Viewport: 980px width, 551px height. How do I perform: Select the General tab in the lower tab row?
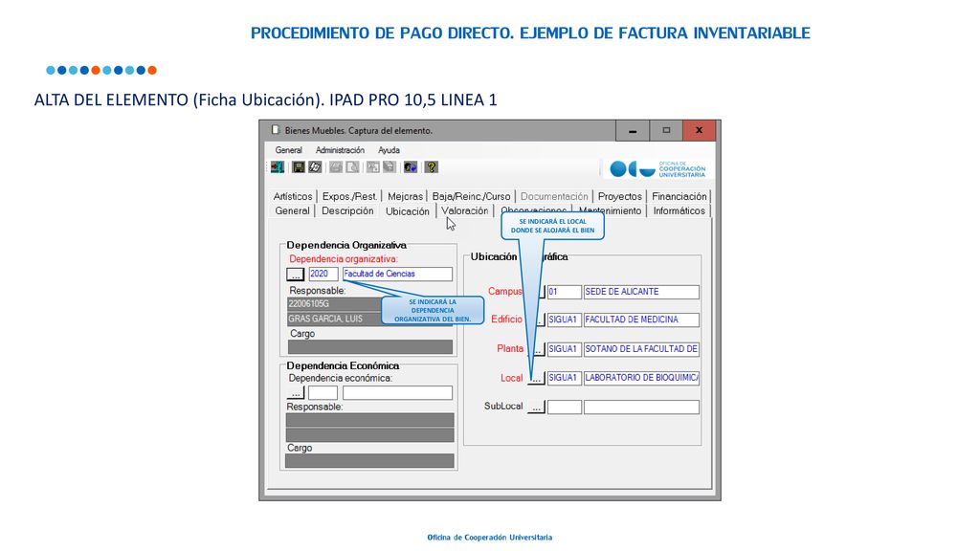coord(293,211)
